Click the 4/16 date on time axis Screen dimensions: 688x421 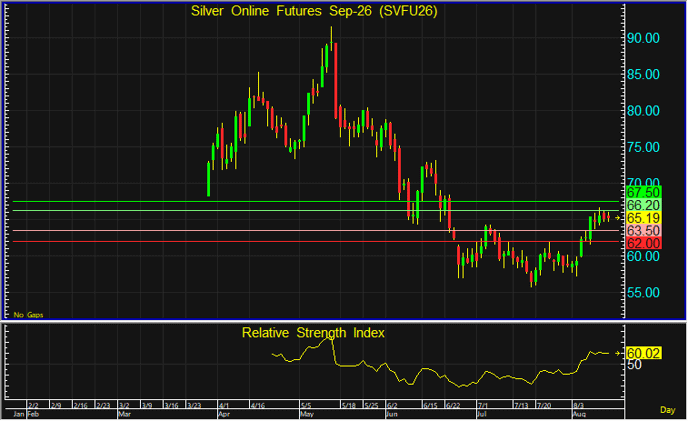point(258,405)
